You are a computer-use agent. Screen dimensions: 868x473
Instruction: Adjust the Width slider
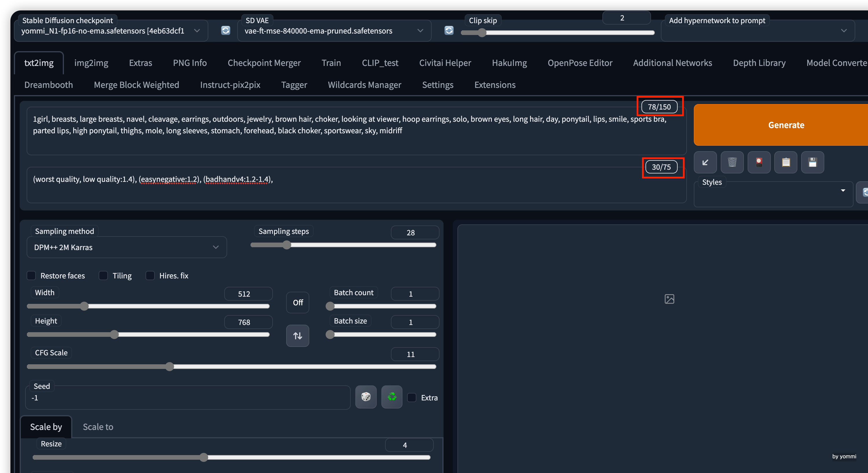tap(148, 306)
